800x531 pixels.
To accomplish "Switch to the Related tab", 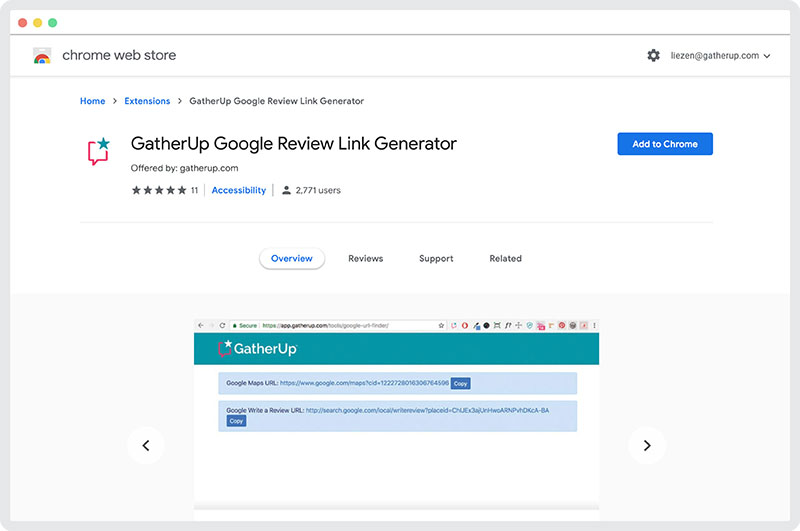I will pyautogui.click(x=505, y=259).
